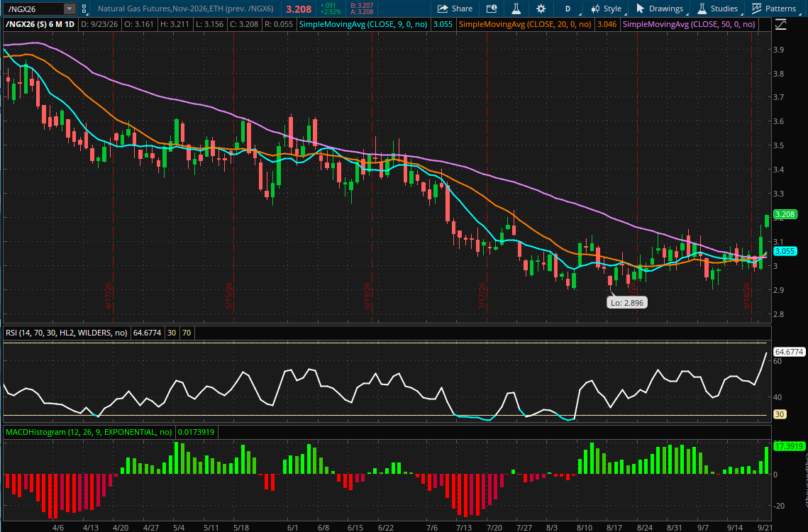This screenshot has height=532, width=808.
Task: Click the MACDHistogram study label
Action: [89, 432]
